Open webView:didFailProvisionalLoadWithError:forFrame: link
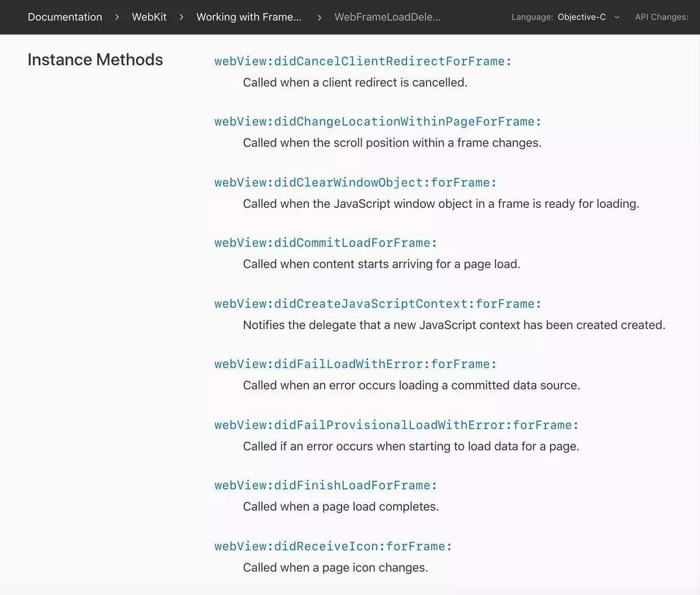Screen dimensions: 700x595 point(396,425)
